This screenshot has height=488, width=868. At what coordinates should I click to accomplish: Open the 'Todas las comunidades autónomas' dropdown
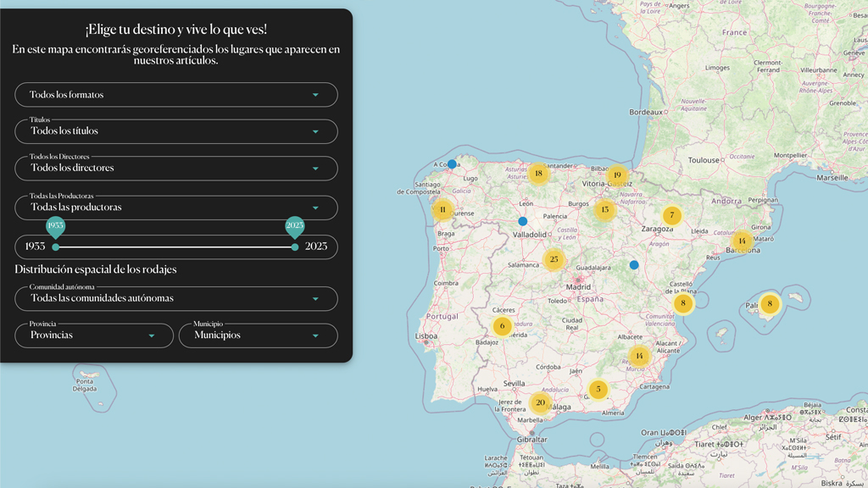(x=176, y=298)
